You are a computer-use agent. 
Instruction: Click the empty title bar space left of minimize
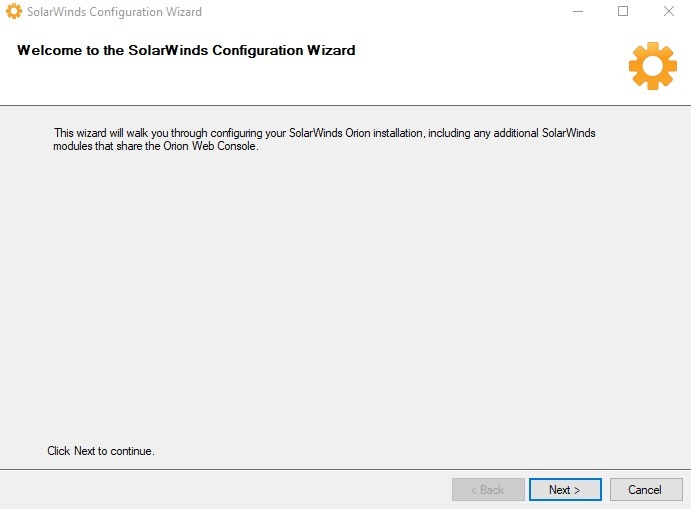pos(383,11)
